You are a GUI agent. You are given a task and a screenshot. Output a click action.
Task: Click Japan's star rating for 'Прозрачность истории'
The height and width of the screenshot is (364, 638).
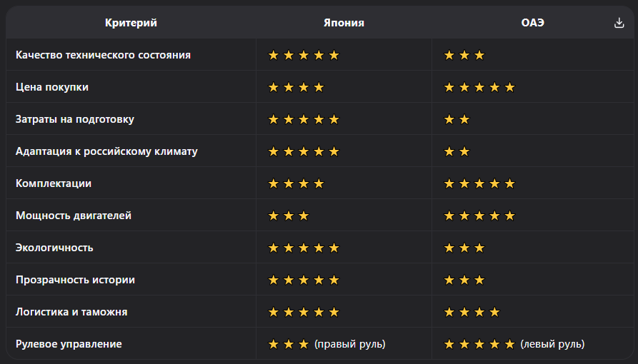point(304,280)
